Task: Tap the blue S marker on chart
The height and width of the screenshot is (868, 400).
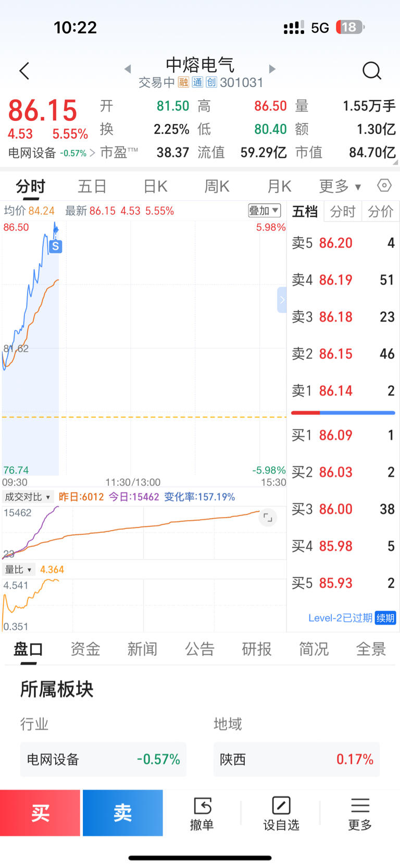Action: pyautogui.click(x=56, y=246)
